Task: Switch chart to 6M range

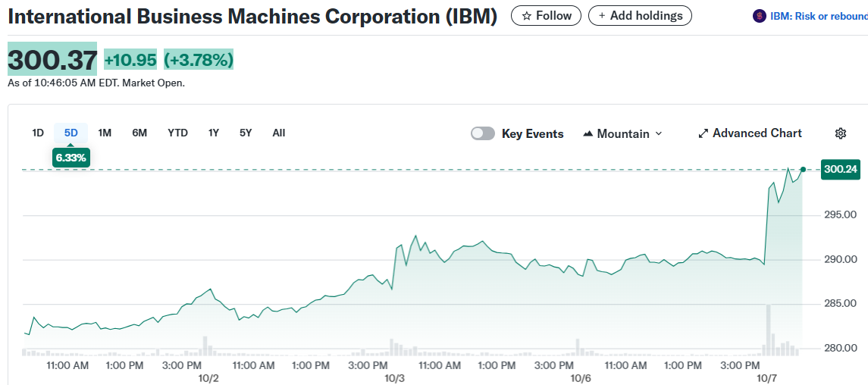Action: pos(139,133)
